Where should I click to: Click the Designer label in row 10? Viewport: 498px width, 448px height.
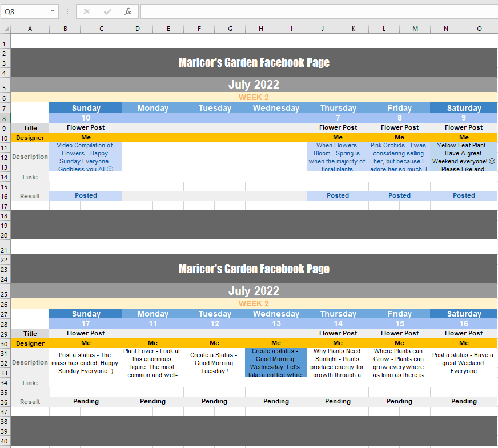coord(30,138)
